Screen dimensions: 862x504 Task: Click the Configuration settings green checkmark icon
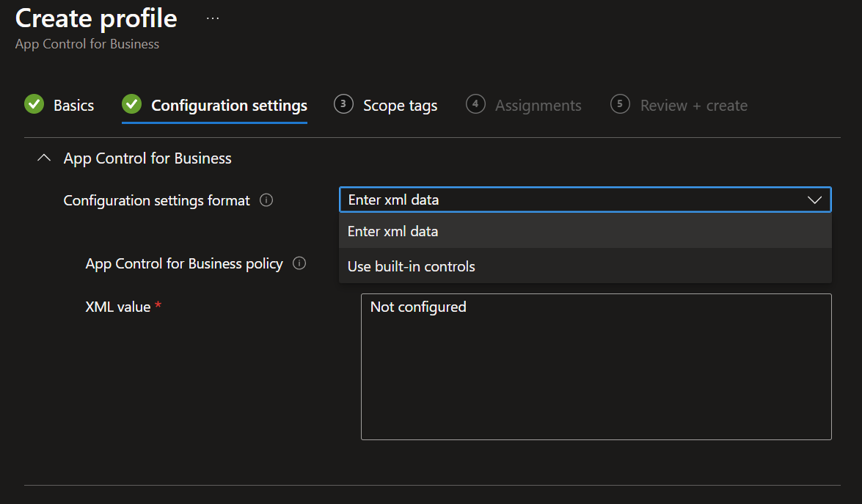(131, 104)
